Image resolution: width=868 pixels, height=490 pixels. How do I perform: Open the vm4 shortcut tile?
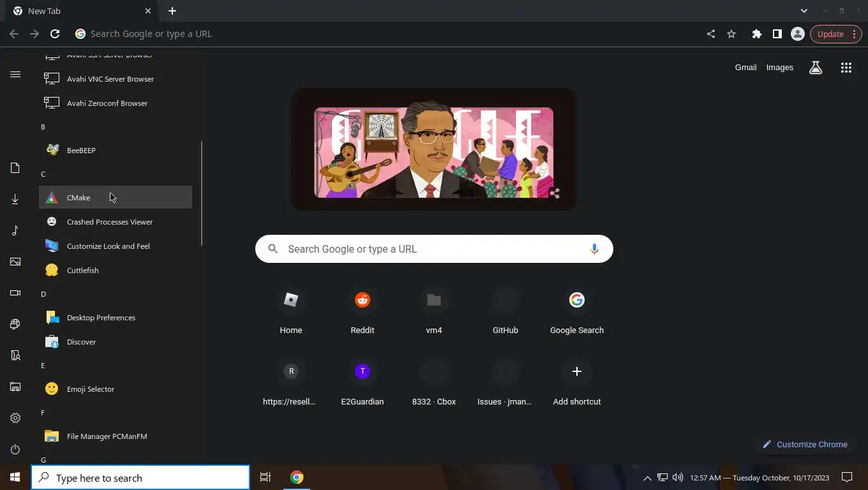click(x=434, y=311)
